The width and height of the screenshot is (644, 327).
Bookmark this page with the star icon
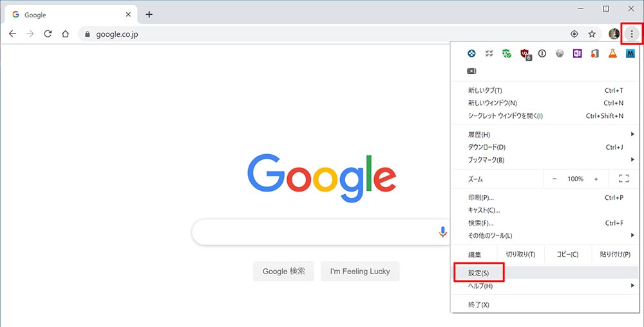click(592, 34)
